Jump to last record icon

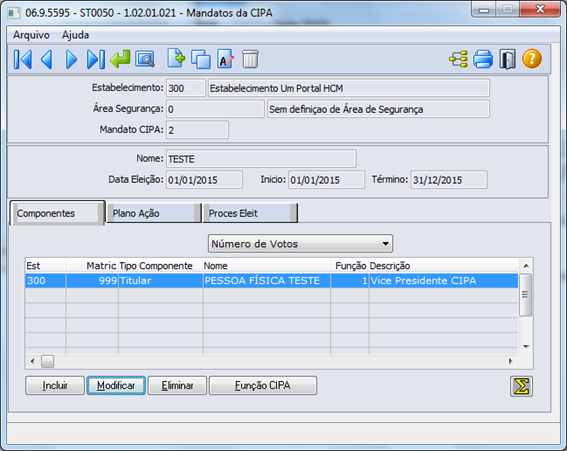point(96,59)
